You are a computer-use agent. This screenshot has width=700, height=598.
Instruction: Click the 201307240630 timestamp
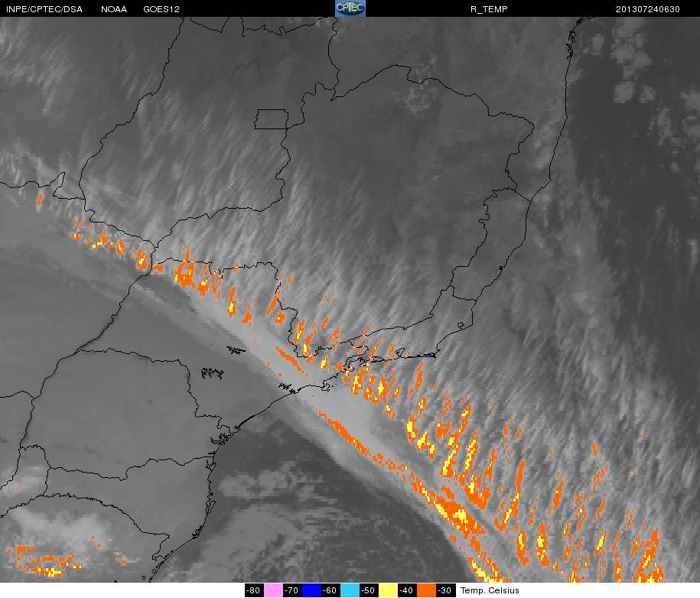point(648,9)
